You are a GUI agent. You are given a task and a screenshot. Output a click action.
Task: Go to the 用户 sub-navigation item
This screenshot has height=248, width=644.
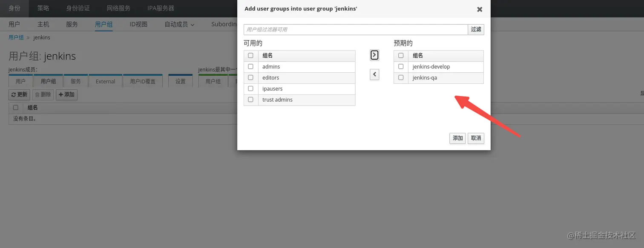pyautogui.click(x=14, y=24)
